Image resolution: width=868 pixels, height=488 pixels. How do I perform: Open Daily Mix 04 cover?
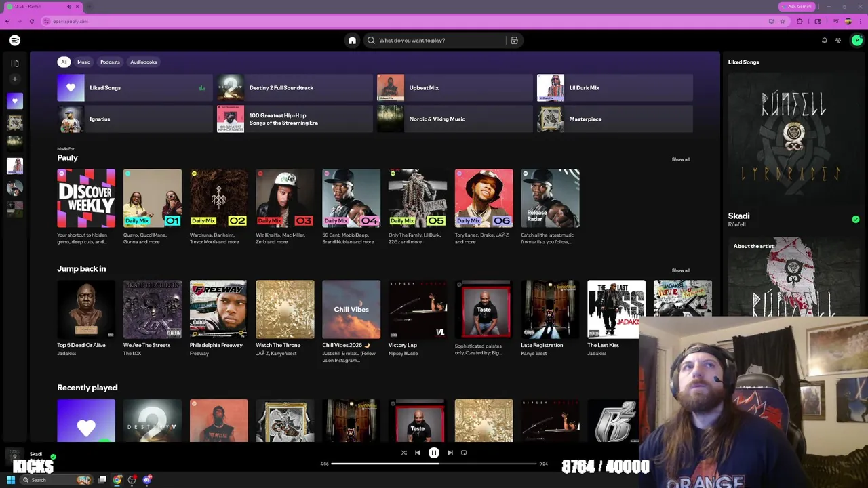(x=351, y=198)
